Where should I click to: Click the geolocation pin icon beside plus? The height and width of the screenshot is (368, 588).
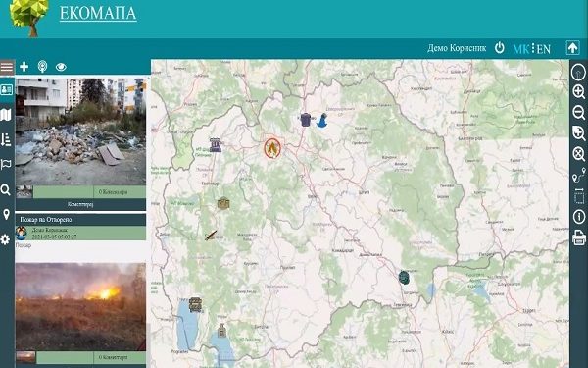43,67
